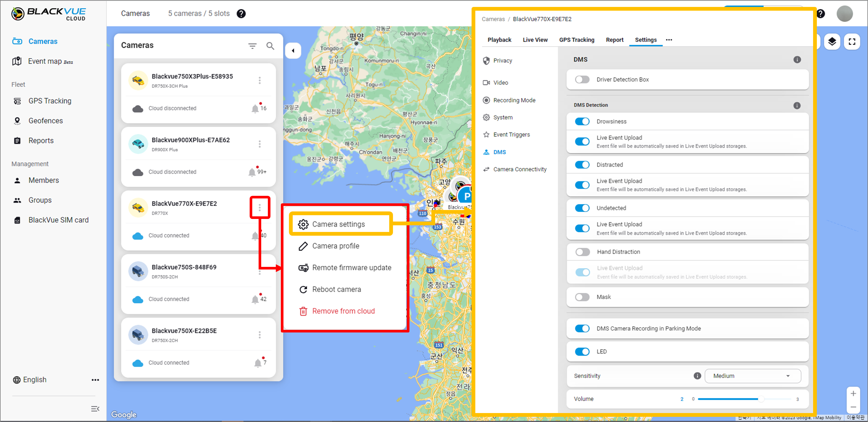This screenshot has width=868, height=422.
Task: Open Event Triggers settings section
Action: [506, 135]
